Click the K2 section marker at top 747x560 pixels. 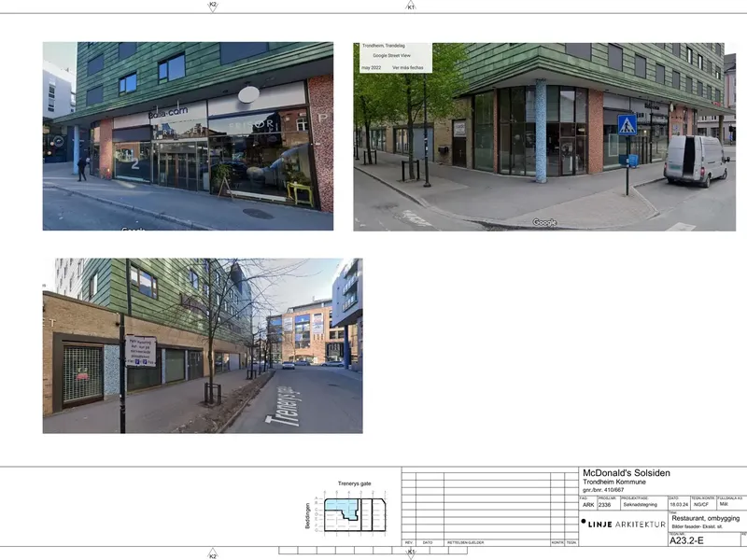213,7
